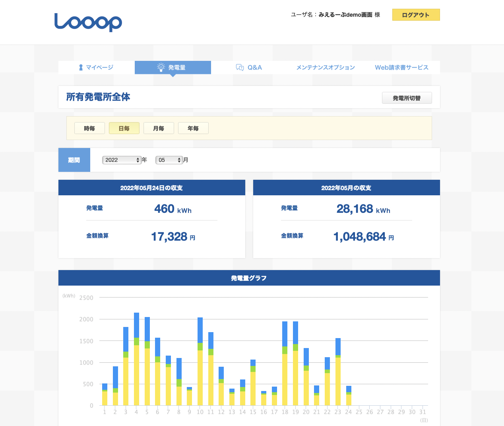Click the 1,048,684 円 value
This screenshot has height=426, width=504.
364,237
